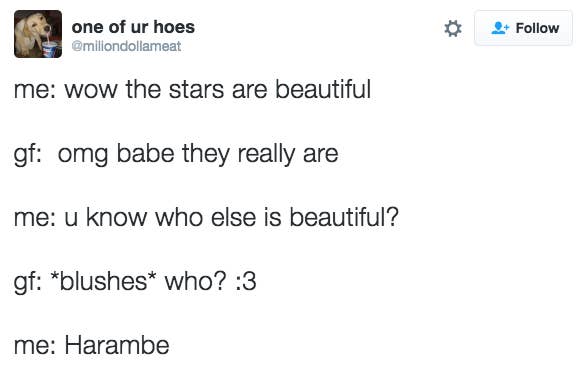
Task: Open the dog profile picture avatar
Action: pyautogui.click(x=38, y=34)
